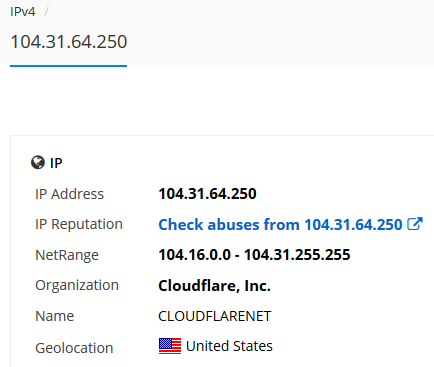The height and width of the screenshot is (367, 434).
Task: Click the Geolocation label
Action: pyautogui.click(x=74, y=348)
